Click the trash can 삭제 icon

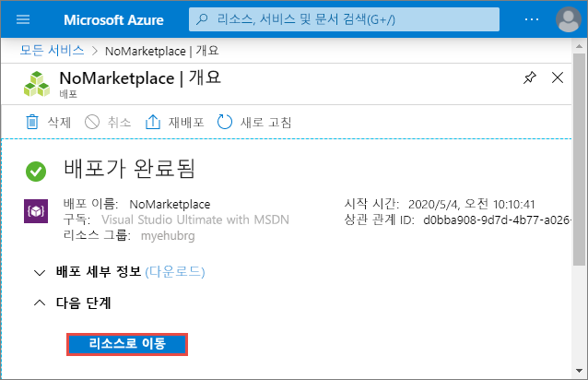click(x=32, y=122)
